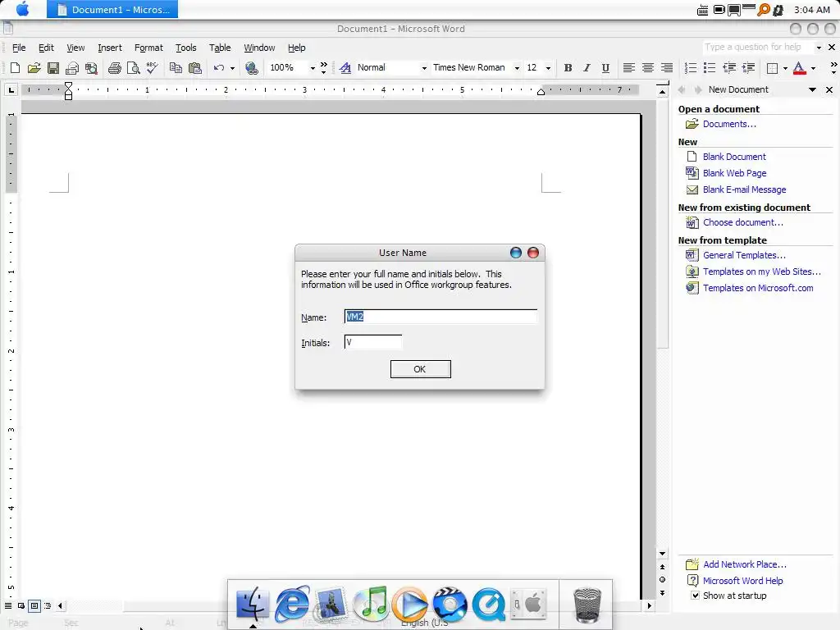Viewport: 840px width, 630px height.
Task: Click the Decrease Indent icon
Action: click(x=729, y=68)
